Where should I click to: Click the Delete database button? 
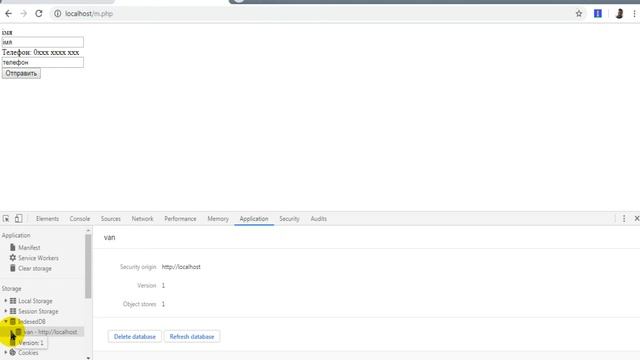click(x=135, y=337)
